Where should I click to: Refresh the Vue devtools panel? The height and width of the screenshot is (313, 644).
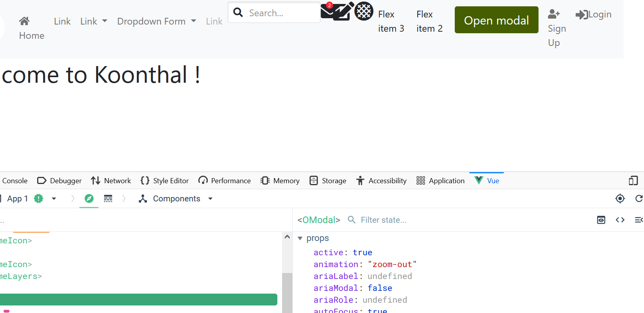(639, 199)
